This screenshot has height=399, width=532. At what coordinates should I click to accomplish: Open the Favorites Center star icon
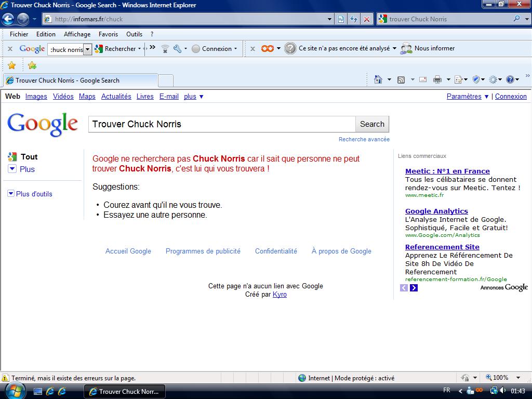click(x=11, y=65)
